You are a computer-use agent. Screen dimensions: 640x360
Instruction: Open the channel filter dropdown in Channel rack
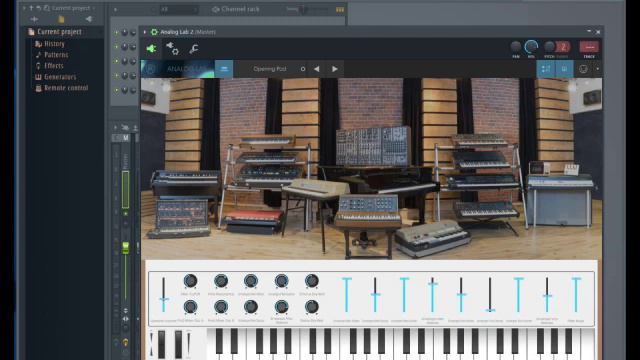point(178,9)
